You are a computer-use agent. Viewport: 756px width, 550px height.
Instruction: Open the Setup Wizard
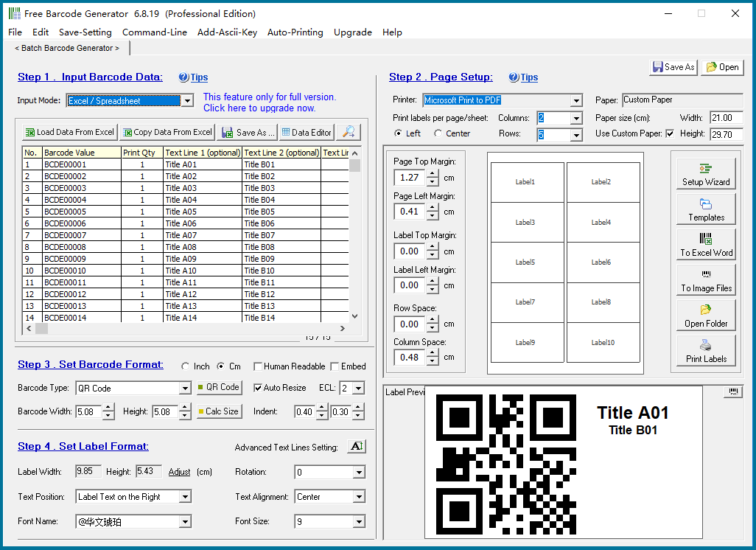pyautogui.click(x=706, y=174)
